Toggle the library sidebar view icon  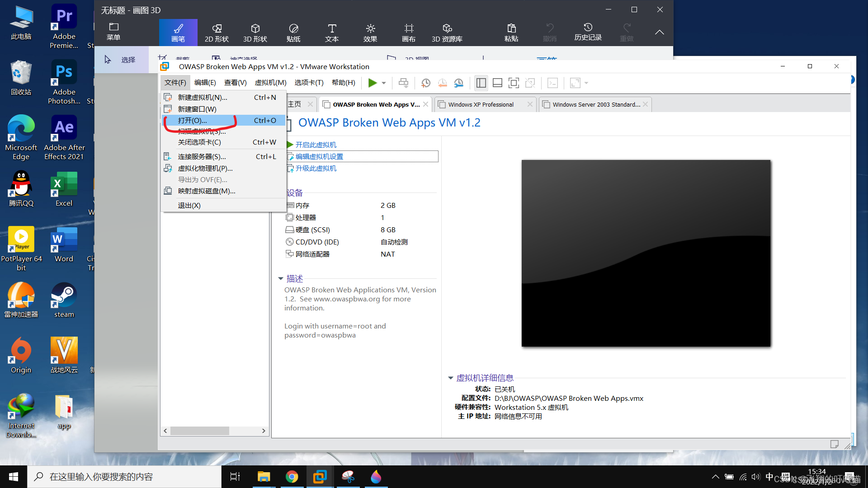[x=481, y=83]
